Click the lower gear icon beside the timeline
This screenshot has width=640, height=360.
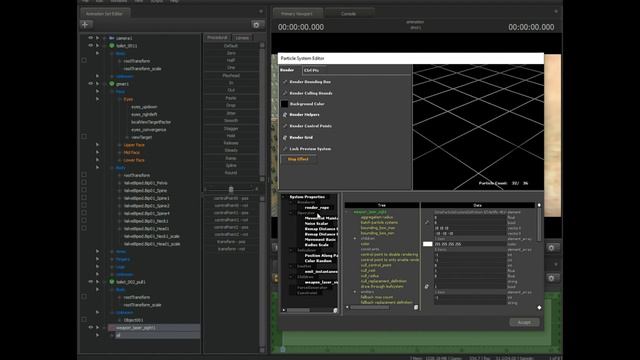point(551,278)
